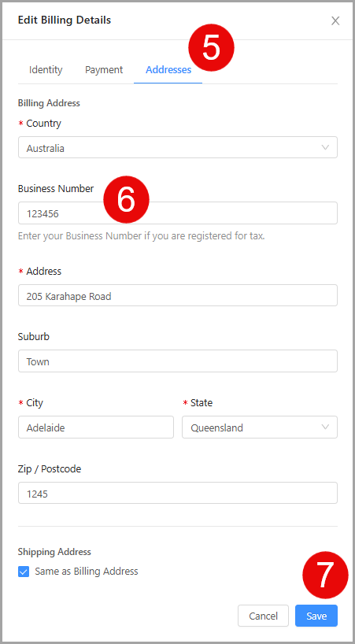This screenshot has height=644, width=355.
Task: Click the City field containing Adelaide
Action: 96,427
